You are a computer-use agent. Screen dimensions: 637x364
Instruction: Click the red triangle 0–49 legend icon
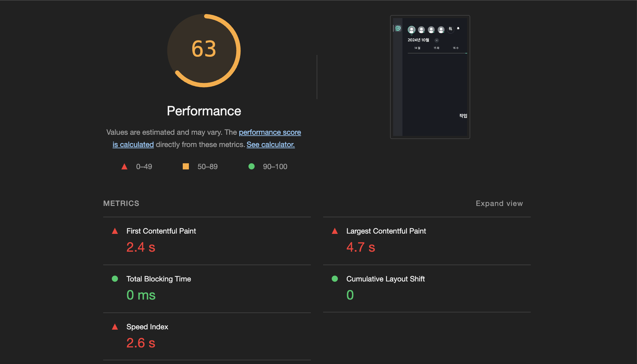(124, 167)
